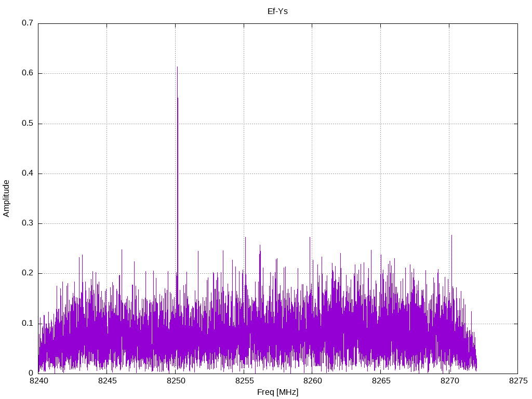Click the 8245 x-axis tick label
Screen dimensions: 532x399
click(107, 382)
